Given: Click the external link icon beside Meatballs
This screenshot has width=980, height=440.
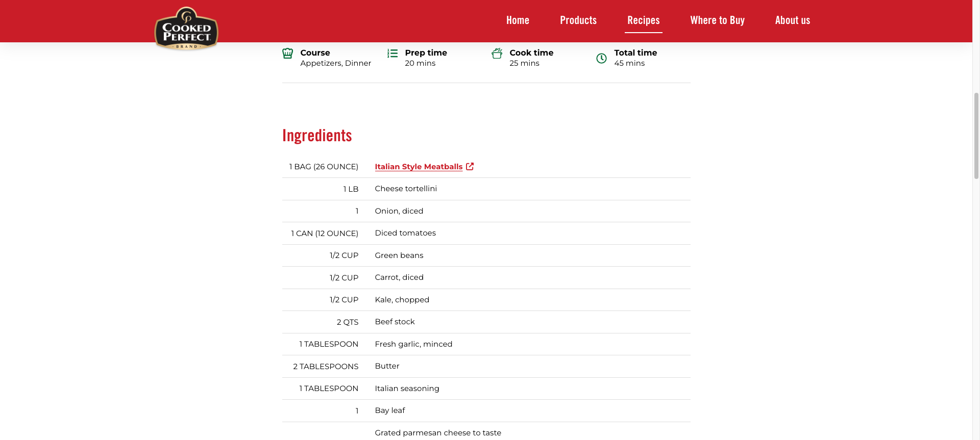Looking at the screenshot, I should [x=470, y=167].
